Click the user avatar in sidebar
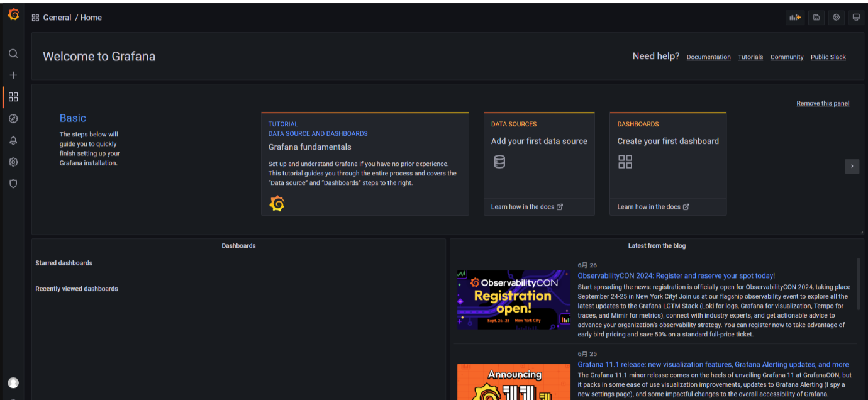 pyautogui.click(x=13, y=383)
